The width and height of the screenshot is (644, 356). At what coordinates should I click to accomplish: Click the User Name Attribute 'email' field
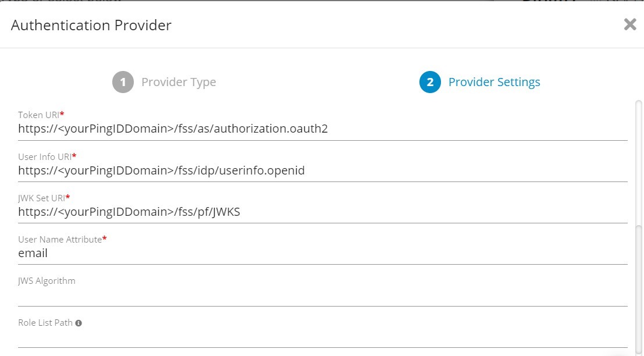pos(322,253)
